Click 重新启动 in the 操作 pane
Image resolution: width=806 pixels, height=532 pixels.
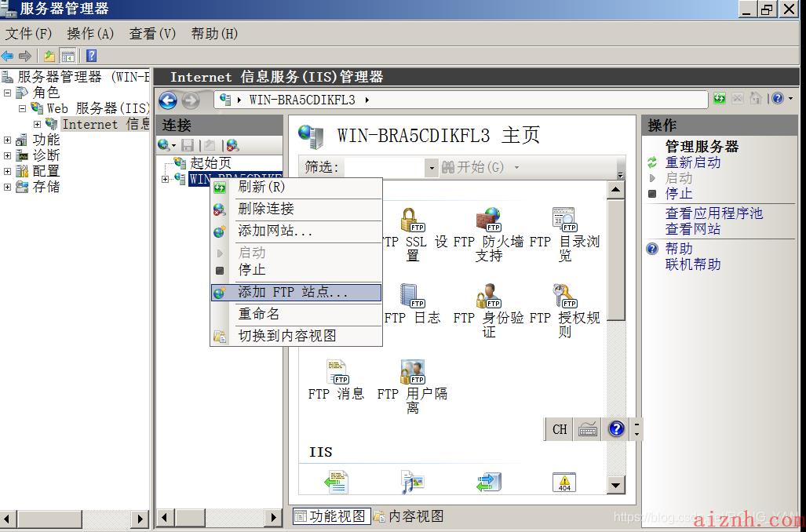pyautogui.click(x=693, y=162)
